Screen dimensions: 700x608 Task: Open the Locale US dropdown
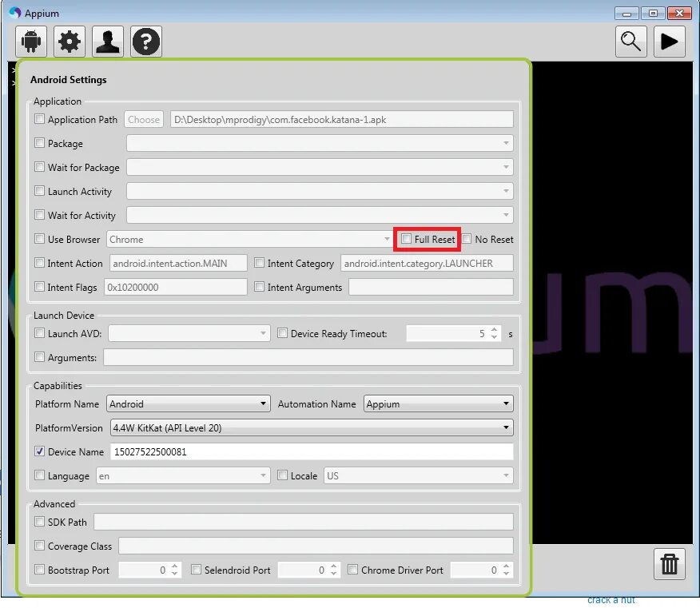419,476
